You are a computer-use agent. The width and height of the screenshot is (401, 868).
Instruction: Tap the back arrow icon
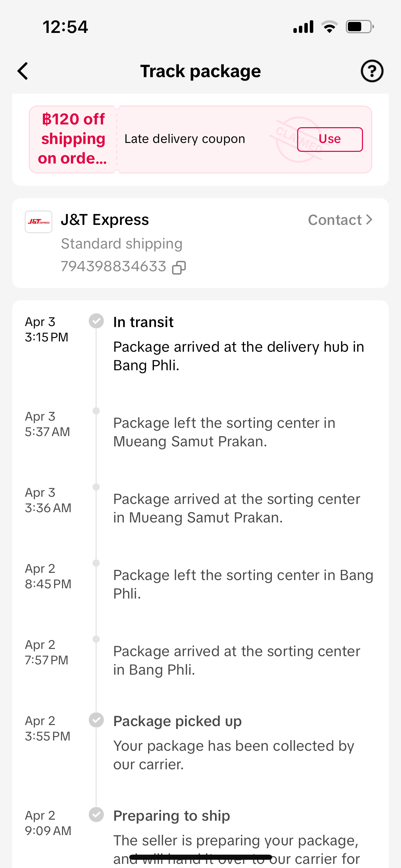coord(23,71)
